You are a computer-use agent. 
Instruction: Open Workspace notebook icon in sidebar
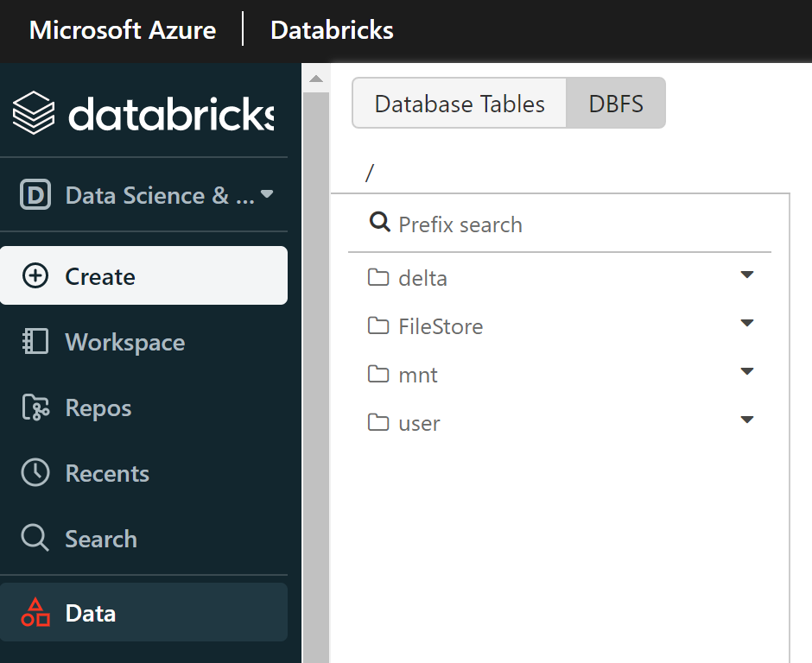pos(35,342)
